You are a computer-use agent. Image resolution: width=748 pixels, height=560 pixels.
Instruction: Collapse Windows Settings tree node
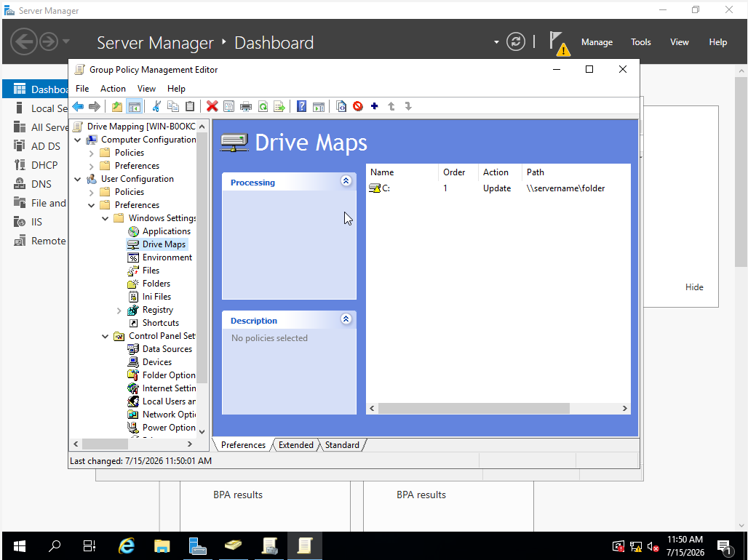(x=106, y=218)
